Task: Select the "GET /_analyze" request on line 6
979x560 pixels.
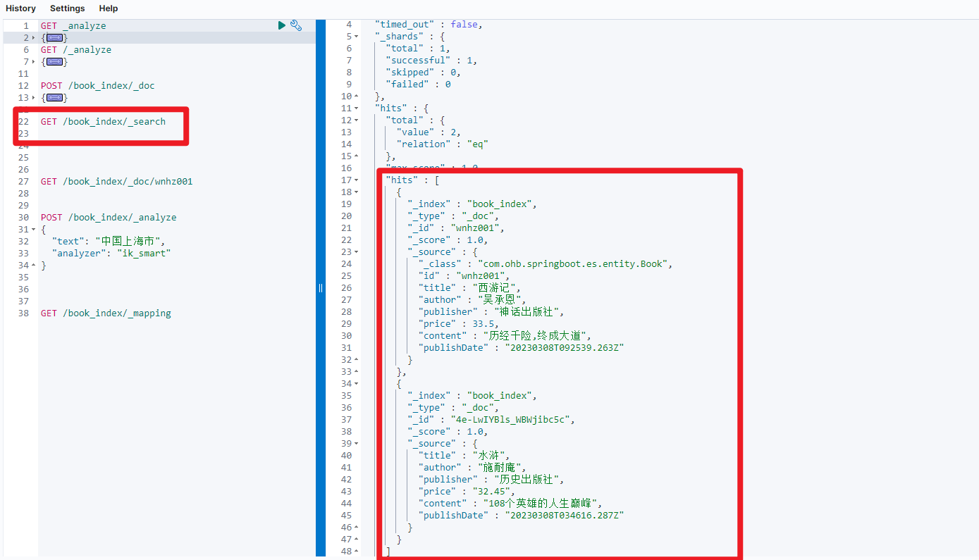Action: 76,49
